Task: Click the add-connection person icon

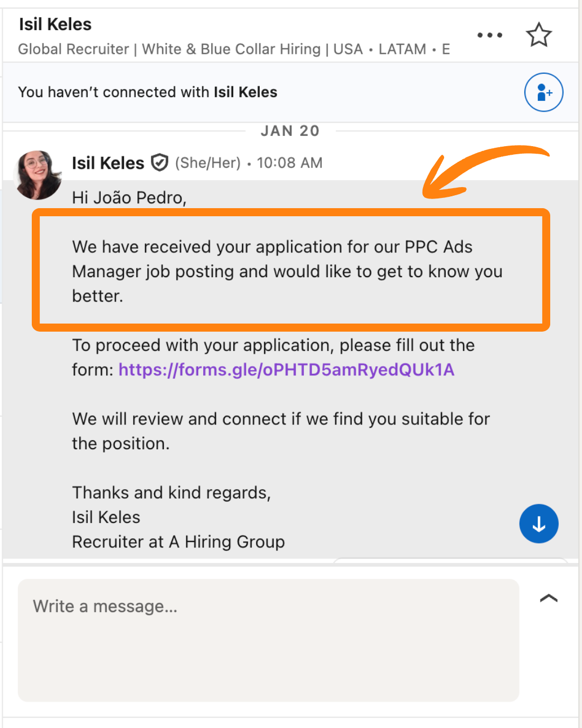Action: [x=544, y=92]
